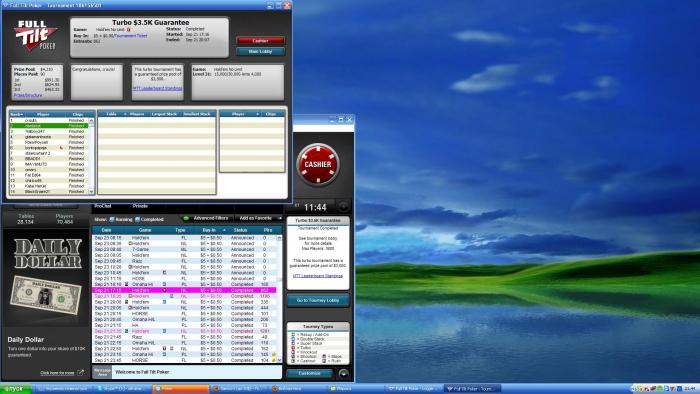Click Add as Favorite
This screenshot has height=394, width=700.
tap(255, 218)
